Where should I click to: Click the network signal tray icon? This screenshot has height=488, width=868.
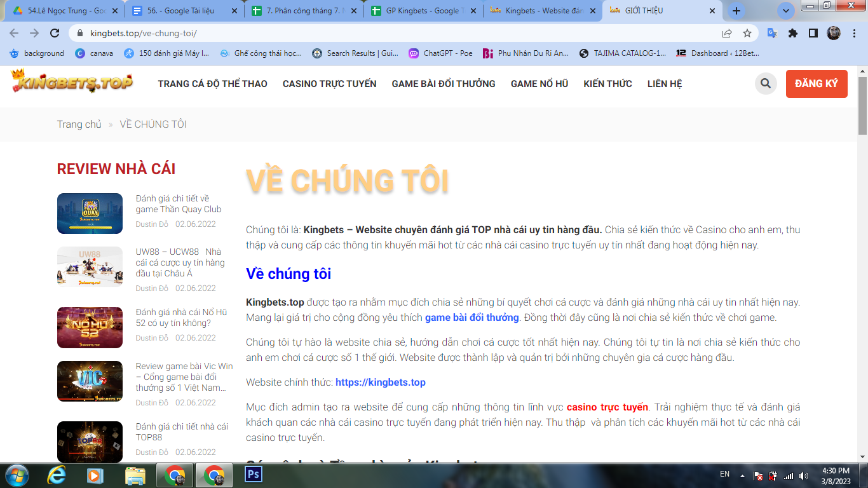tap(789, 476)
